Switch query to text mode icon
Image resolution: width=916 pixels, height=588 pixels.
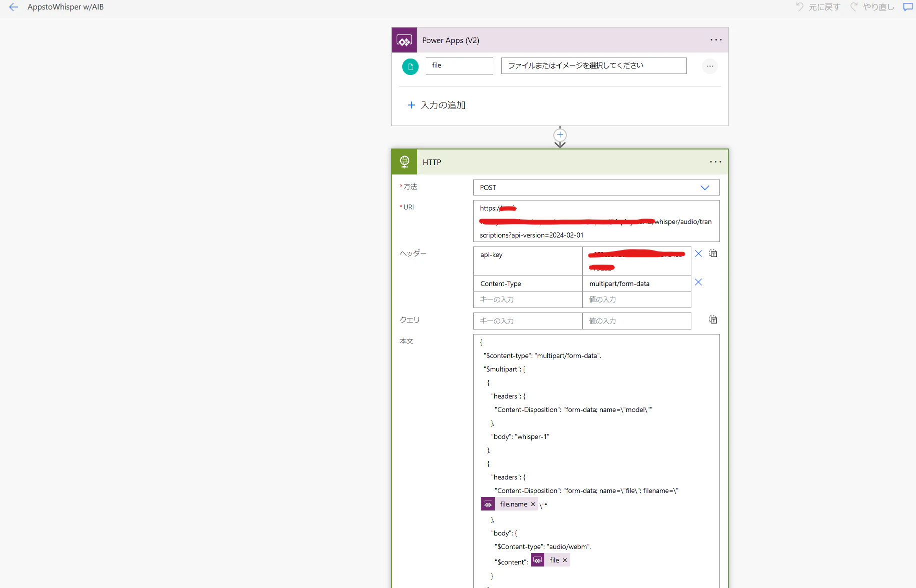click(x=713, y=319)
